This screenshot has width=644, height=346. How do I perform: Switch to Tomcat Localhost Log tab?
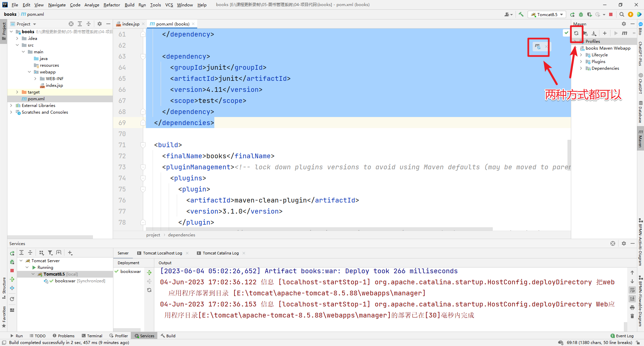click(162, 253)
